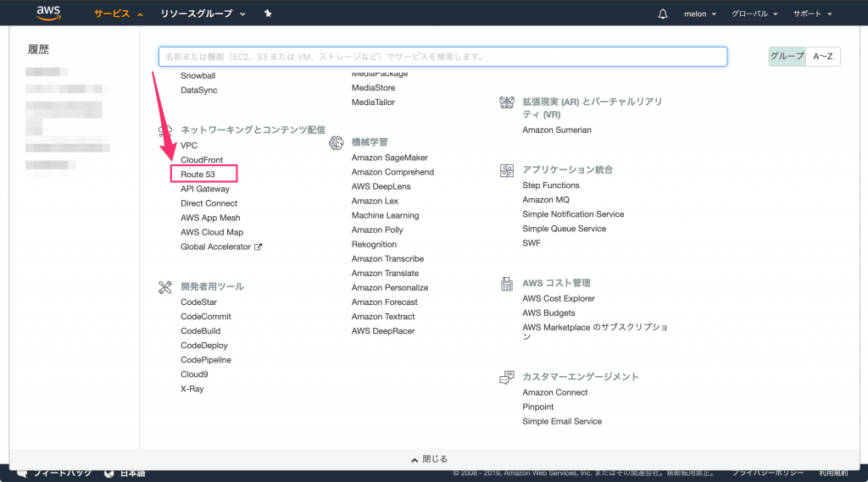Open the melon account dropdown
Image resolution: width=868 pixels, height=482 pixels.
pos(699,14)
